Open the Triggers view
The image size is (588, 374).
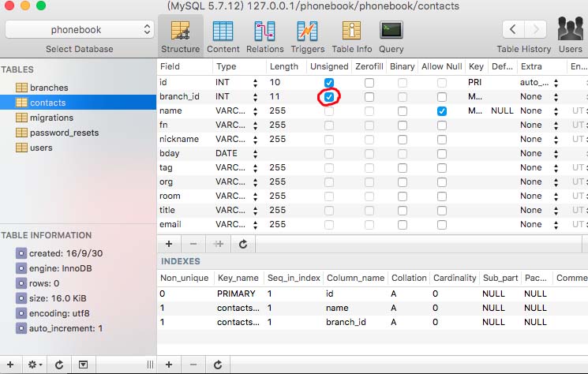[308, 37]
